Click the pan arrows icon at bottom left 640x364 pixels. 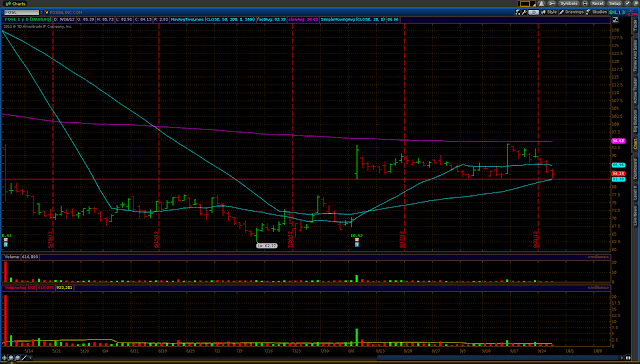coord(4,358)
